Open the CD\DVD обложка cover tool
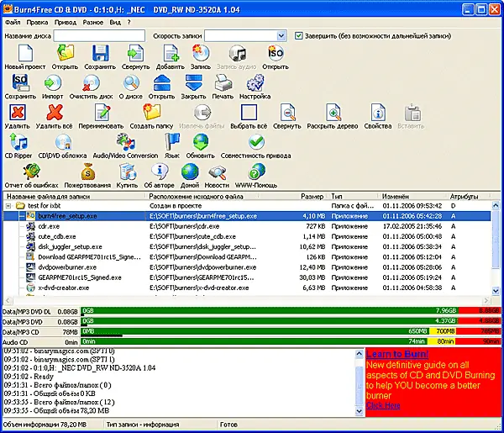 tap(63, 142)
